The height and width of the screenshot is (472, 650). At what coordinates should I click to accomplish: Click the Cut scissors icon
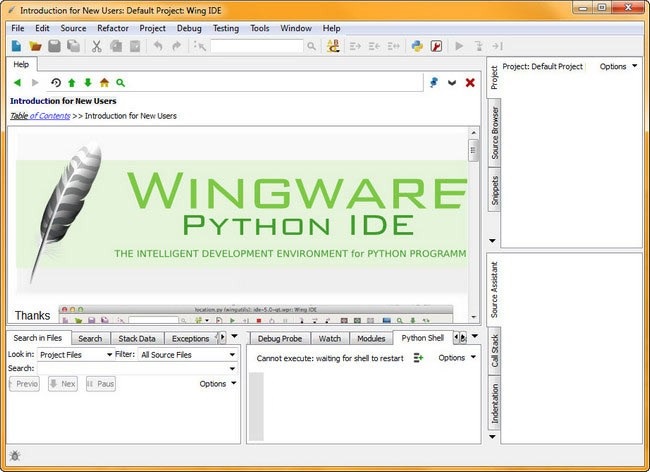(x=97, y=46)
